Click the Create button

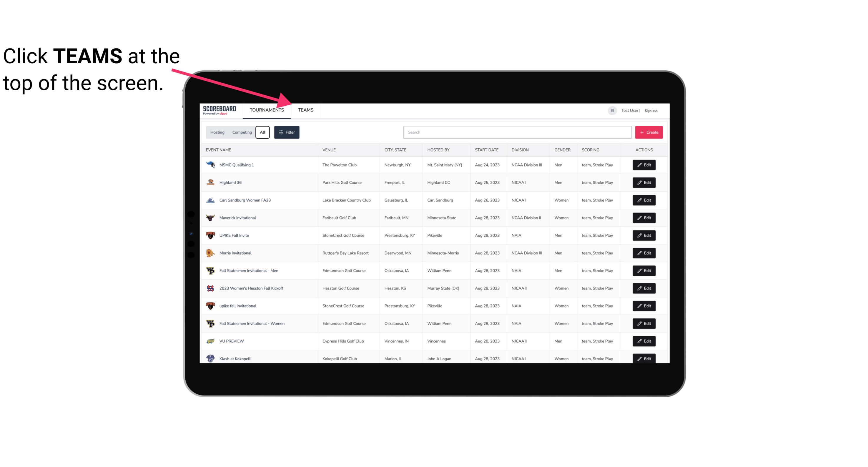(649, 132)
